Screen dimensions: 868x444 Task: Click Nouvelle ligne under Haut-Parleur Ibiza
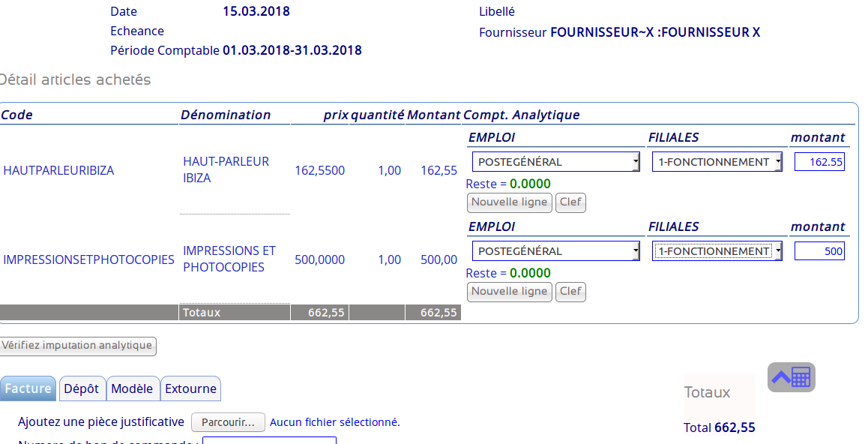[509, 202]
